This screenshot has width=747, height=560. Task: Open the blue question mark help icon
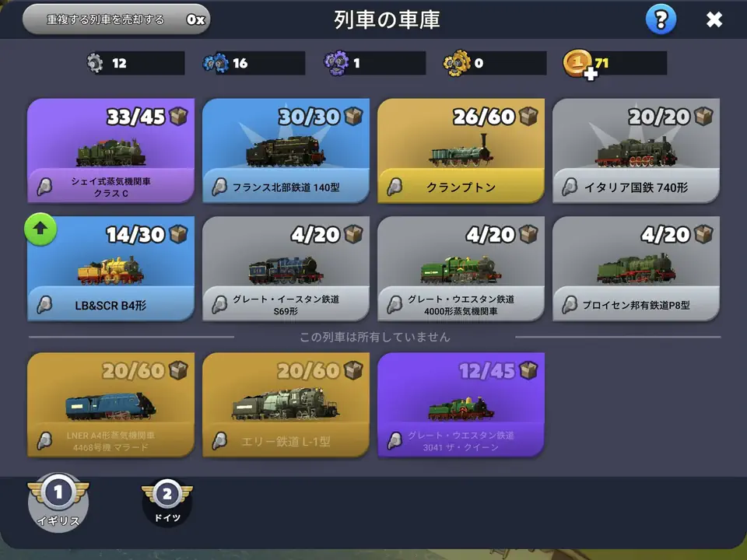coord(661,19)
